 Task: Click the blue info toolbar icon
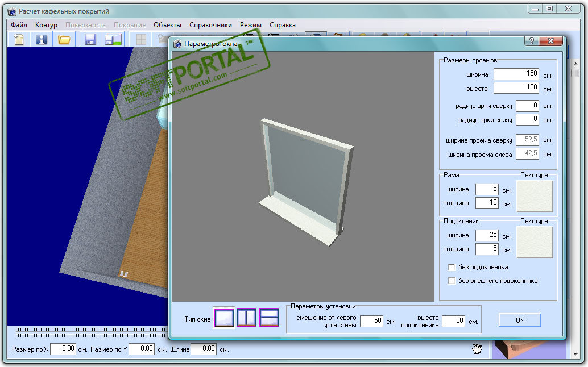[x=42, y=39]
